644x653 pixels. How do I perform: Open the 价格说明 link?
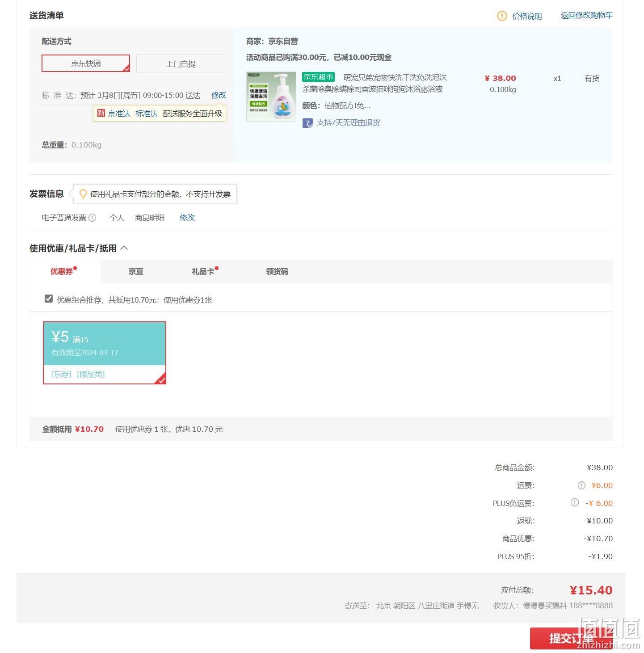(527, 16)
